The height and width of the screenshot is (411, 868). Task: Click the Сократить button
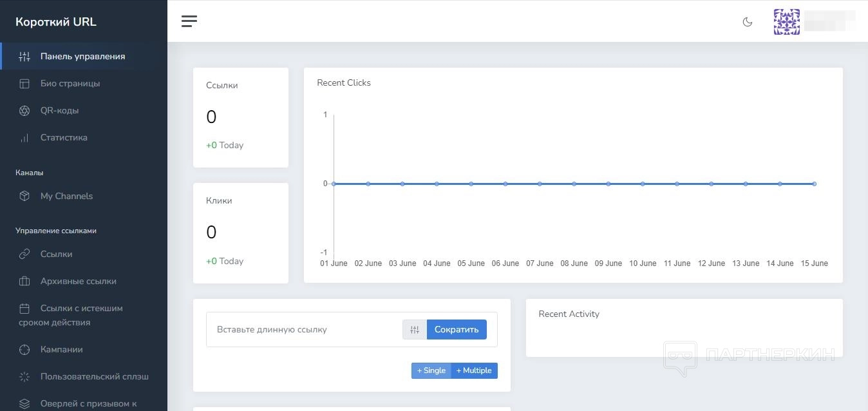pyautogui.click(x=457, y=330)
